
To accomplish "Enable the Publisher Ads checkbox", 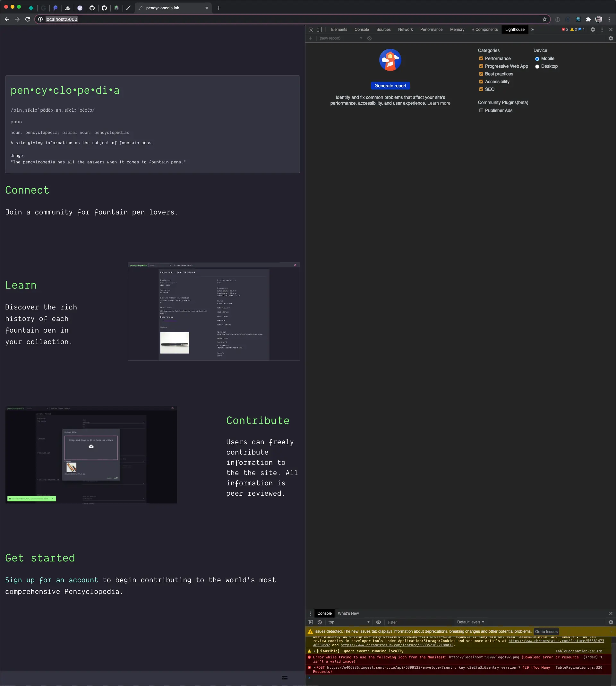I will (x=481, y=110).
